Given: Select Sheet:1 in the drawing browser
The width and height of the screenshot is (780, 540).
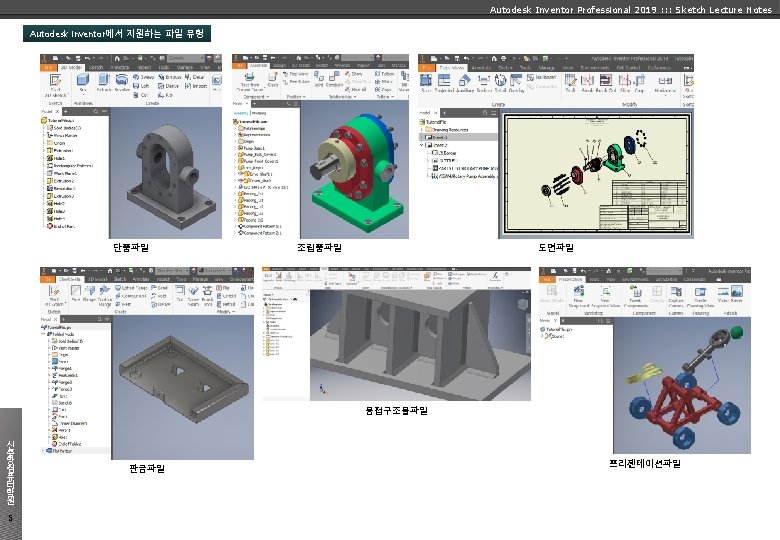Looking at the screenshot, I should point(459,137).
